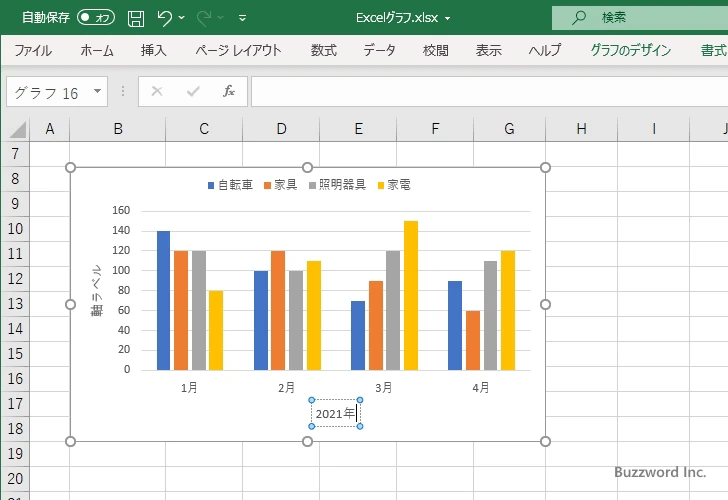Select column D header
This screenshot has height=500, width=728.
pos(281,129)
